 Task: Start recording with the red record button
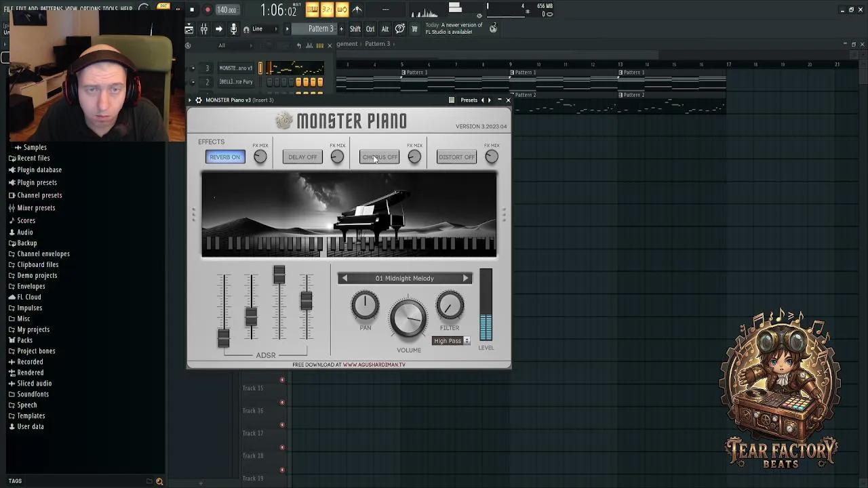(x=208, y=9)
